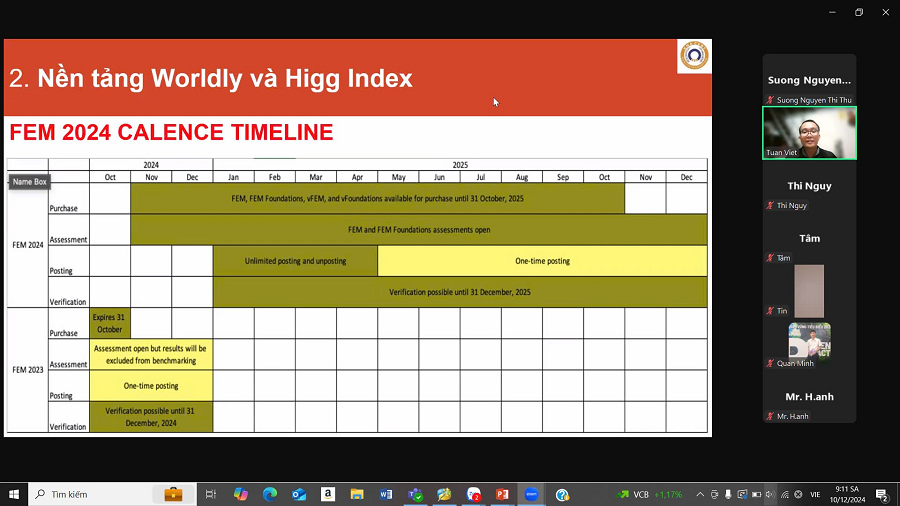Open VCB stock widget in taskbar
Image resolution: width=900 pixels, height=506 pixels.
pos(650,494)
